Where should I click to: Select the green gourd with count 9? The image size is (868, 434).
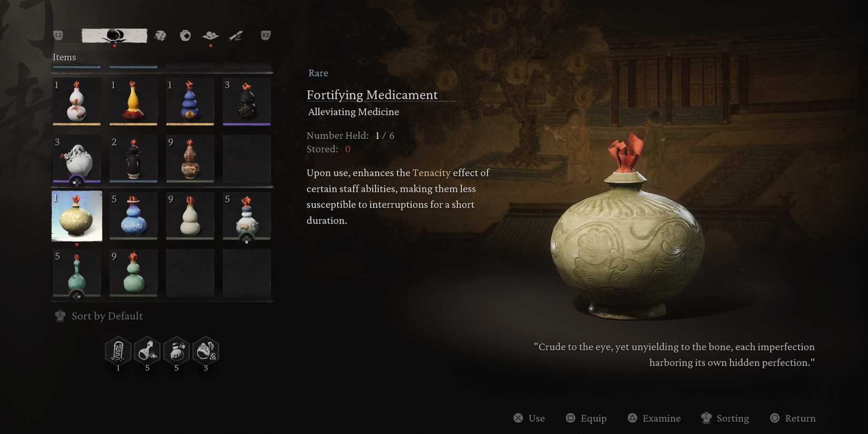tap(133, 272)
